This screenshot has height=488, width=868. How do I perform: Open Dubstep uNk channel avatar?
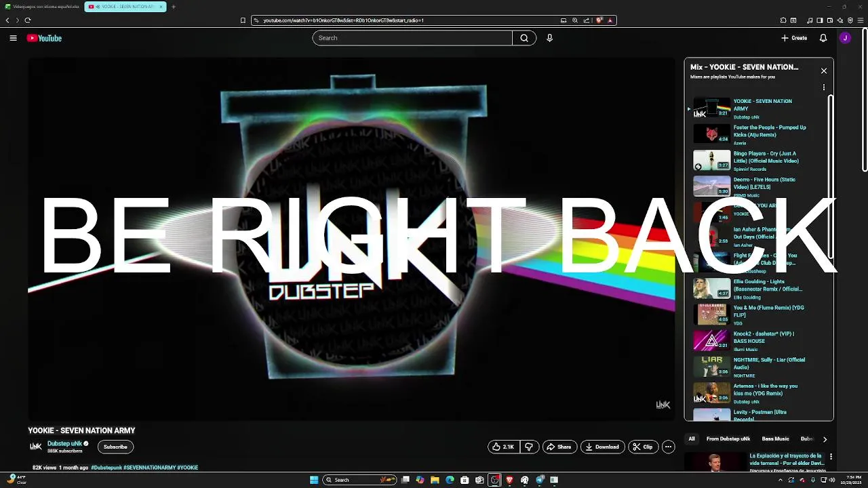(x=36, y=447)
